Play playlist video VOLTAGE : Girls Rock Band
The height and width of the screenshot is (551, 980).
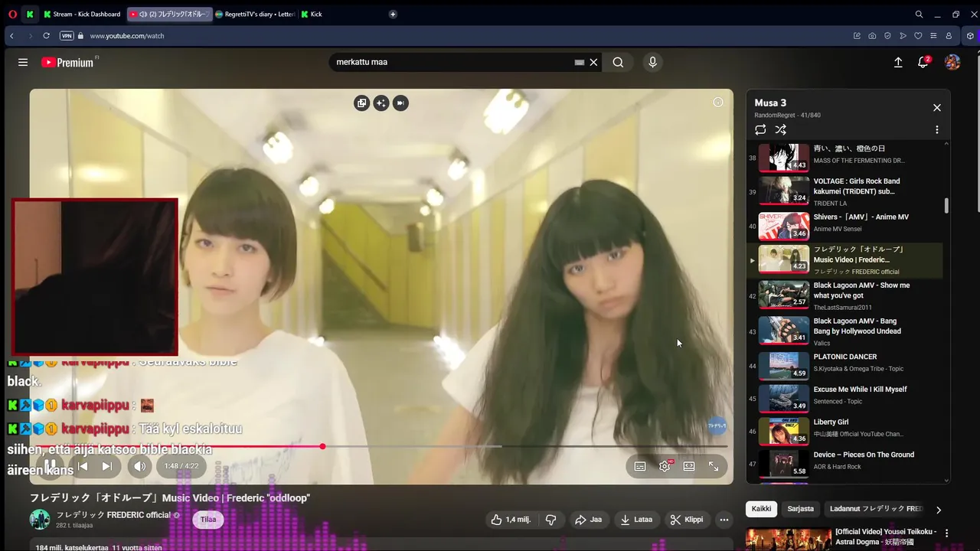click(845, 191)
